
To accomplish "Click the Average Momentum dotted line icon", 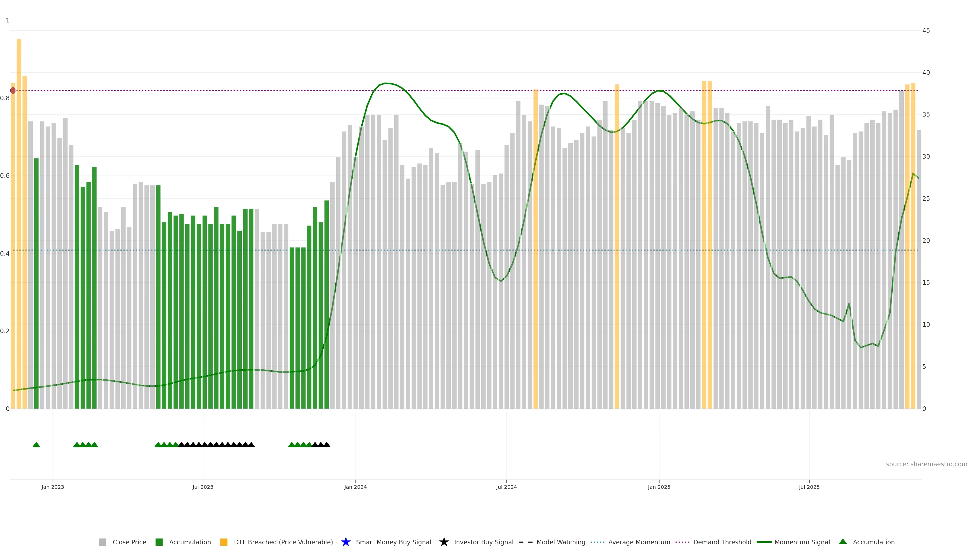I will coord(597,542).
